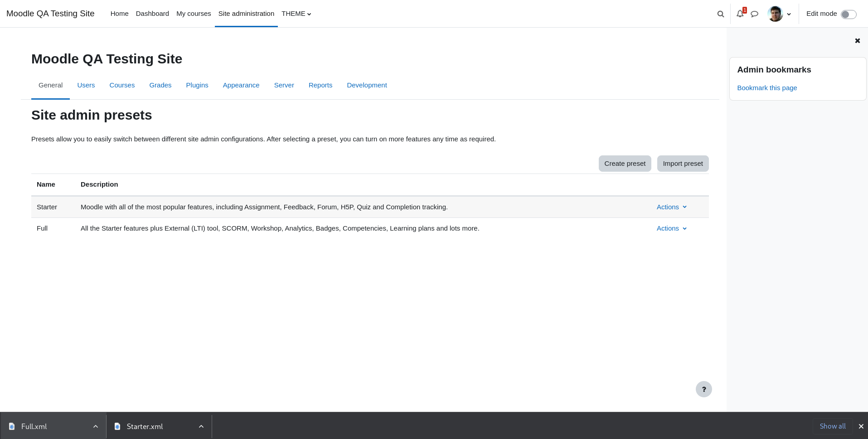Screen dimensions: 868x439
Task: Open the Dashboard navigation item
Action: click(x=152, y=14)
